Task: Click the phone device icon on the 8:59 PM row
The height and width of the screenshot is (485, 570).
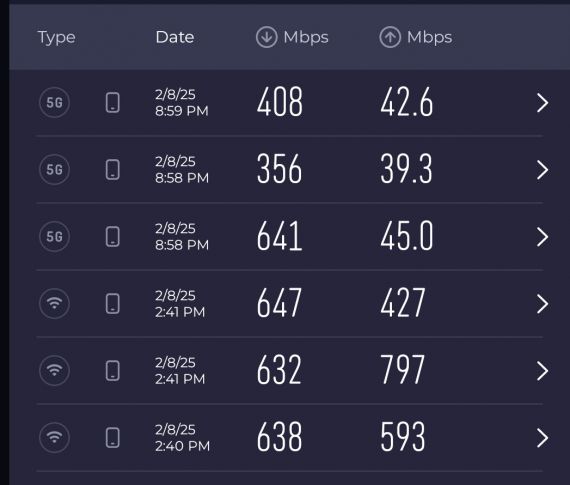Action: click(113, 103)
